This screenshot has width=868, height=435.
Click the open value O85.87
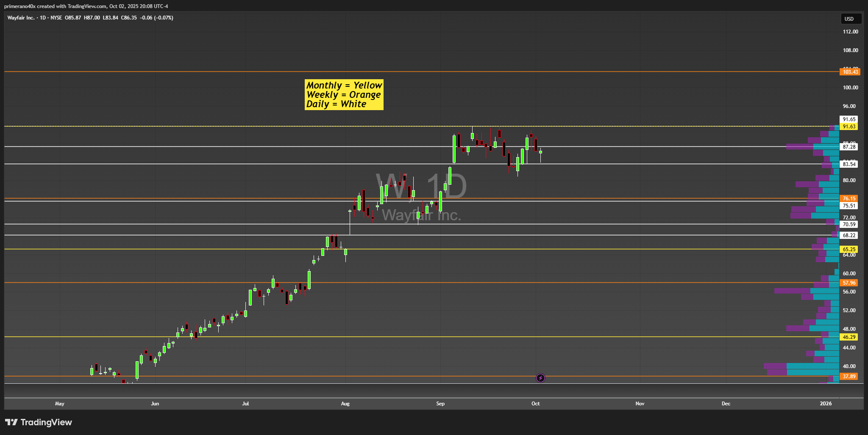73,18
